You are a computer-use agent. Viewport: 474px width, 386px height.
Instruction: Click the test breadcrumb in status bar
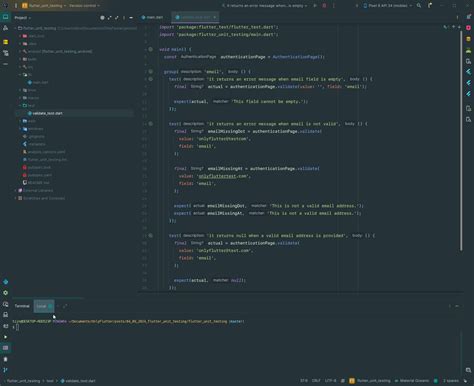click(x=50, y=381)
